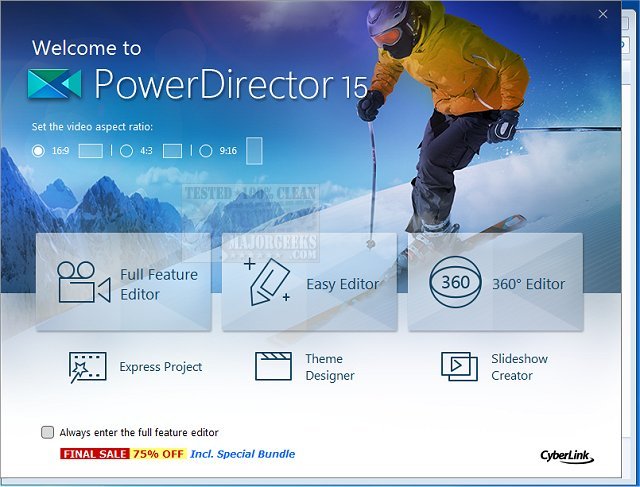Click the 75% OFF yellow banner
The width and height of the screenshot is (640, 487).
pos(158,454)
